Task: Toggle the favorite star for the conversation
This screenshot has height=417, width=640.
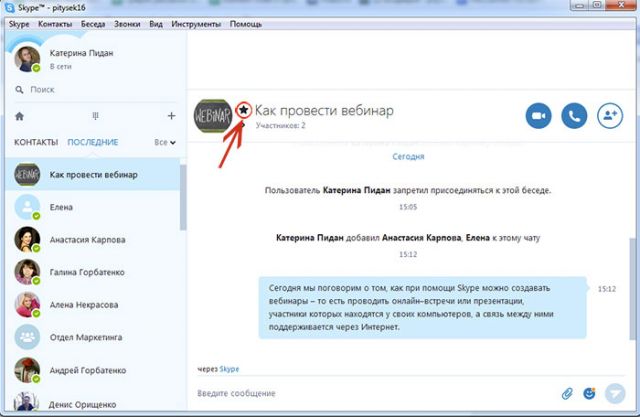Action: pyautogui.click(x=242, y=106)
